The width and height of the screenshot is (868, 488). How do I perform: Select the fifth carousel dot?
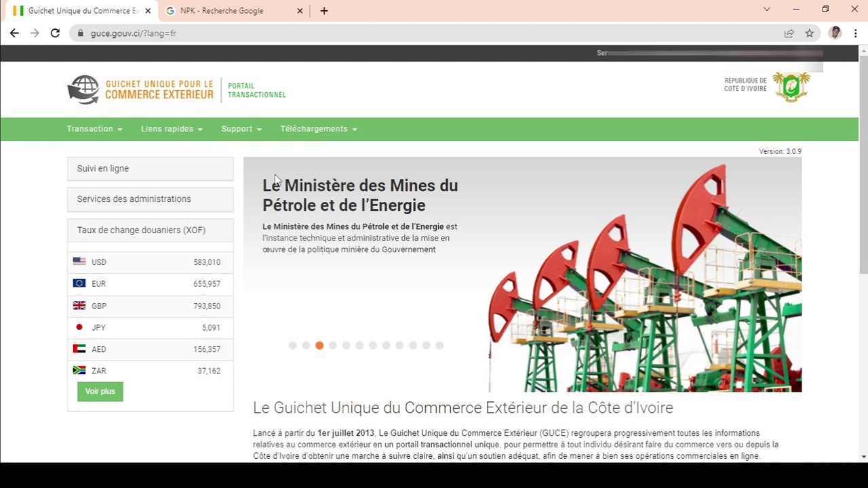346,346
